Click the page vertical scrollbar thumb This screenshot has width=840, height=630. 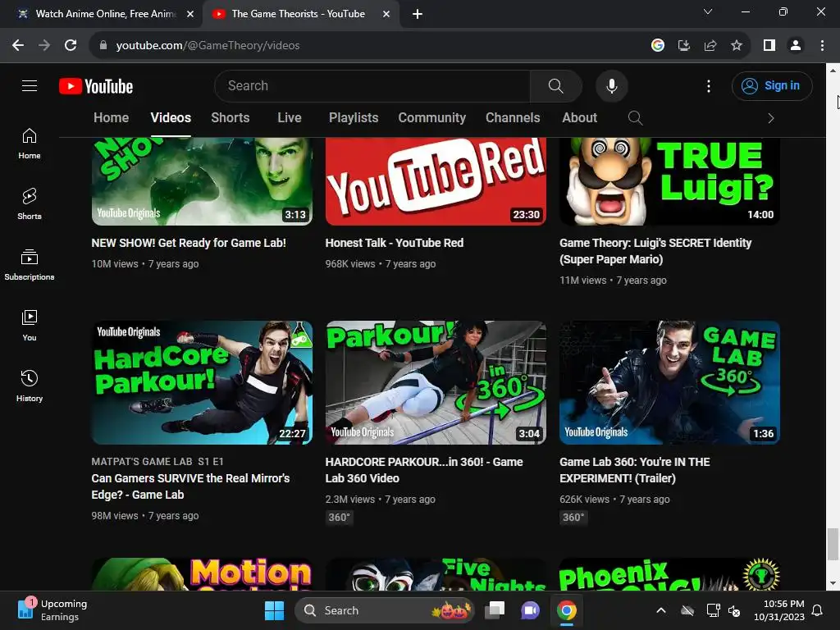[833, 545]
